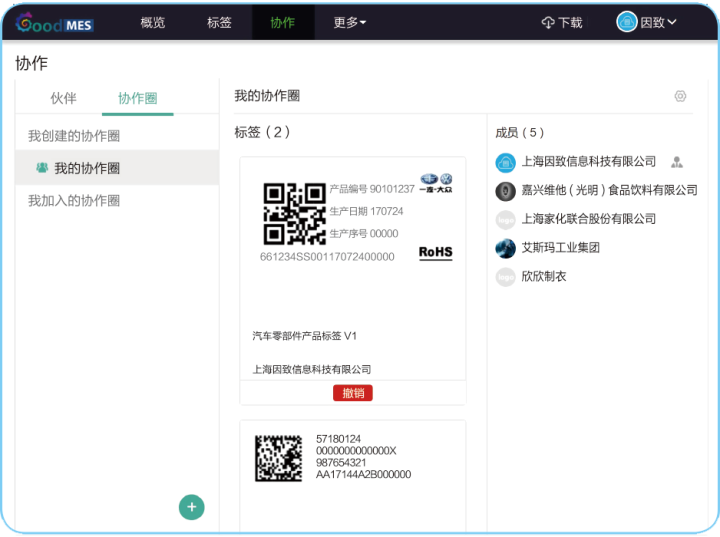Switch to the 伙伴 tab
The image size is (720, 537).
63,98
